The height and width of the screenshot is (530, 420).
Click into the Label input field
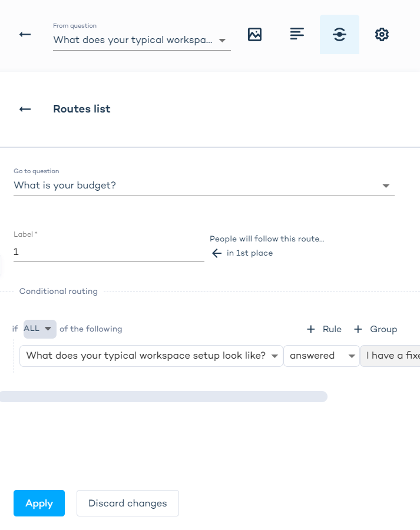pos(108,252)
